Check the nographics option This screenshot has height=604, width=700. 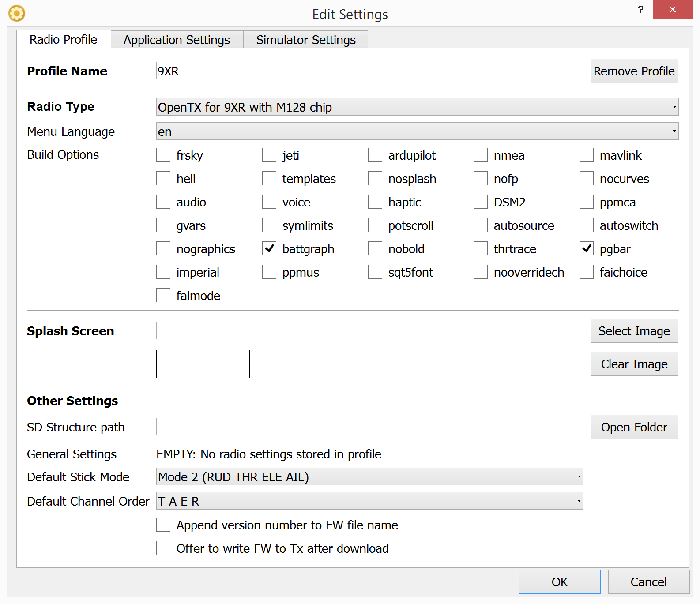click(x=163, y=248)
